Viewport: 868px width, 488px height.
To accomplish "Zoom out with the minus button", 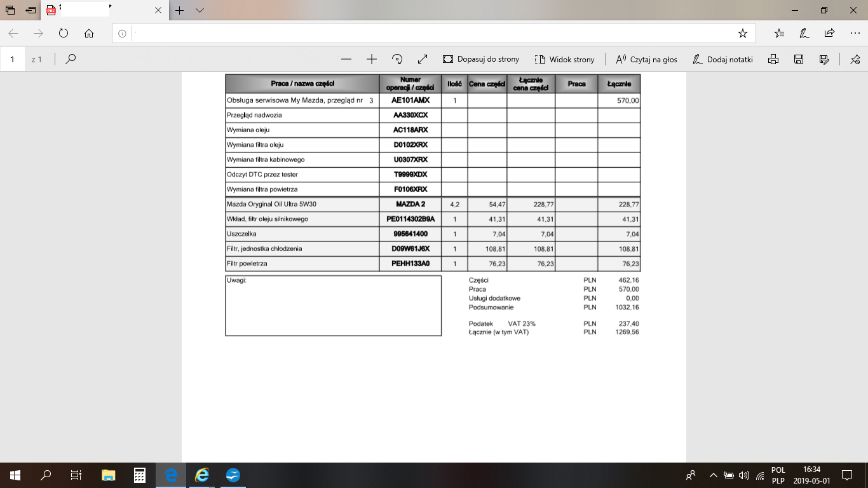I will (346, 59).
